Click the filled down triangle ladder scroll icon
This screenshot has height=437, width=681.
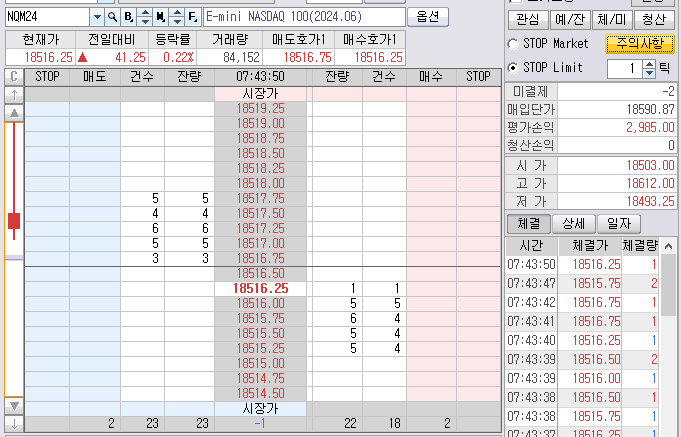[x=14, y=406]
